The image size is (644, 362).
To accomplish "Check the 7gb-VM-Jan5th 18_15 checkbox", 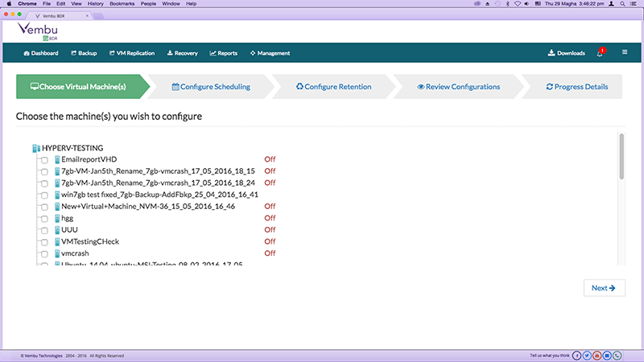I will point(44,172).
